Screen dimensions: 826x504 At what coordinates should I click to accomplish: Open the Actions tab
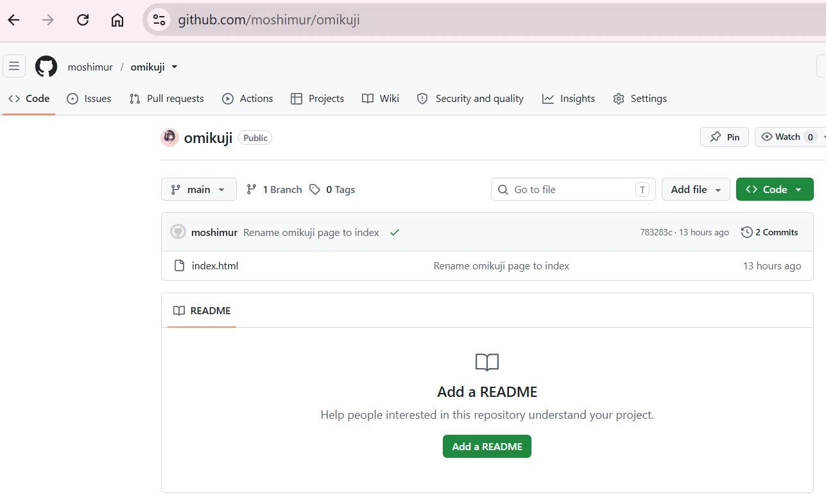coord(248,98)
